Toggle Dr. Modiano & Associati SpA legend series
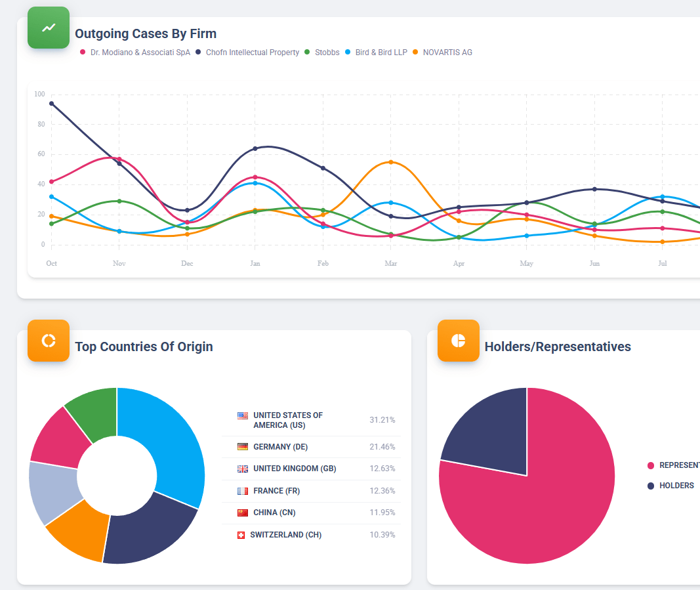This screenshot has width=700, height=590. 134,53
